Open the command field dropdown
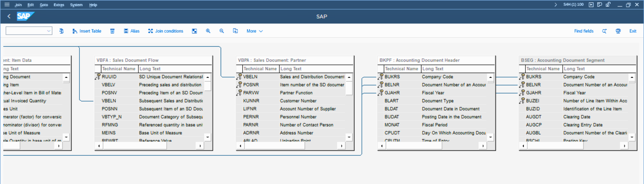Screen dimensions: 644x184 (x=49, y=31)
